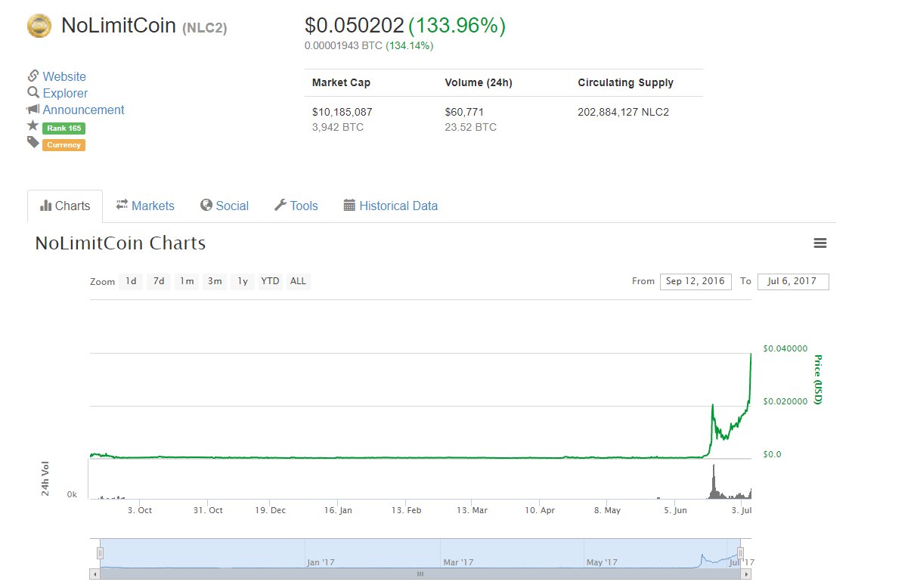Viewport: 914px width, 588px height.
Task: Click the navigator horizontal scrollbar thumb
Action: 420,574
